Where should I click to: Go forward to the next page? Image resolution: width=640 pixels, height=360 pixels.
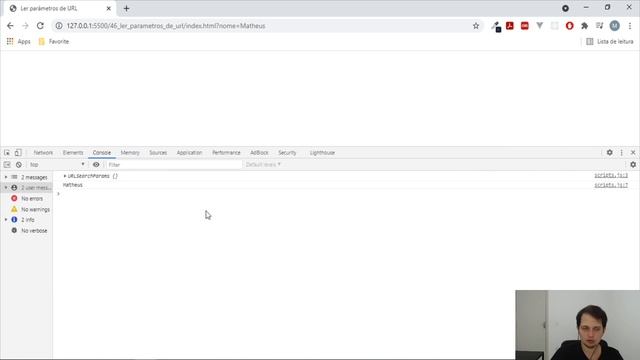click(25, 26)
